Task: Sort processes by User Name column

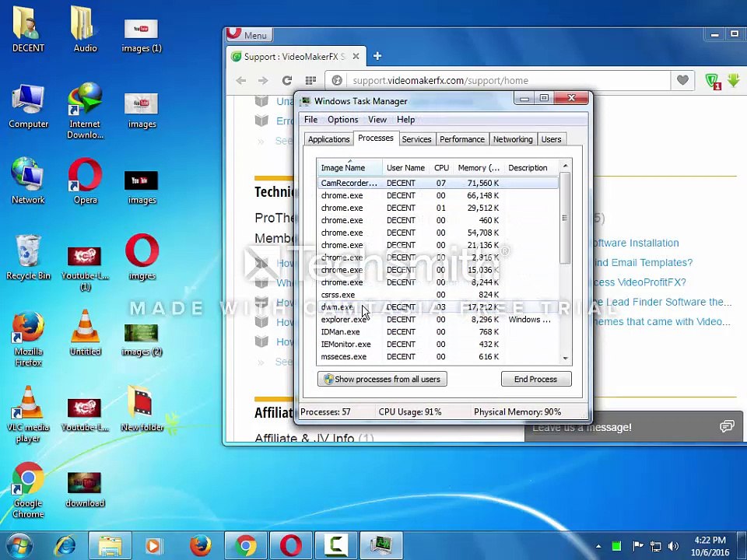Action: tap(405, 168)
